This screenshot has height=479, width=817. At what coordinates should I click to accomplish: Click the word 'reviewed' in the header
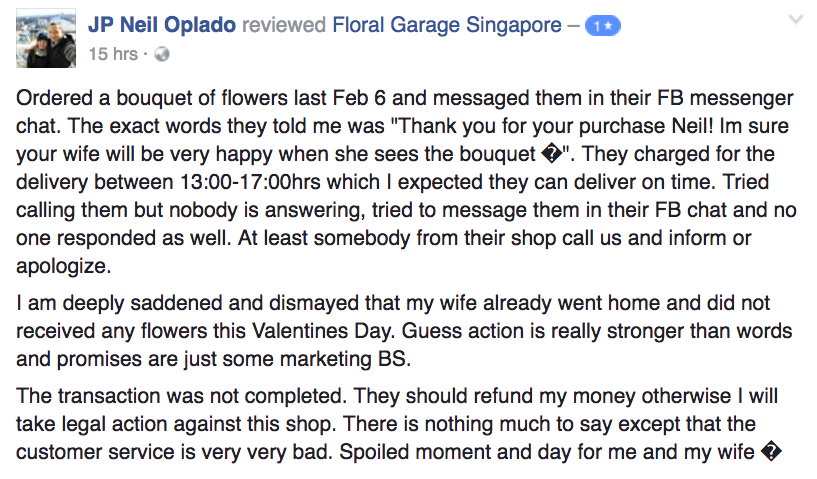[284, 25]
